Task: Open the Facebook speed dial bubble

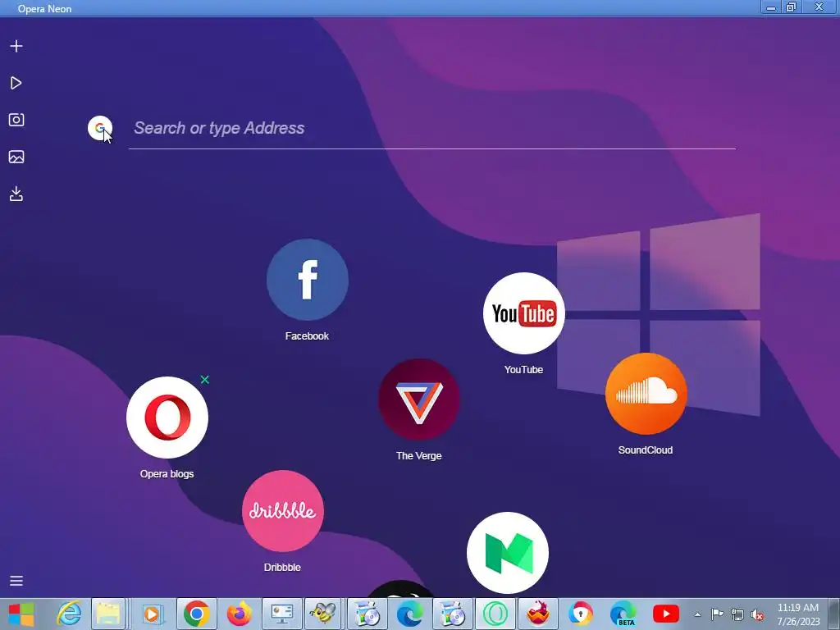Action: [308, 280]
